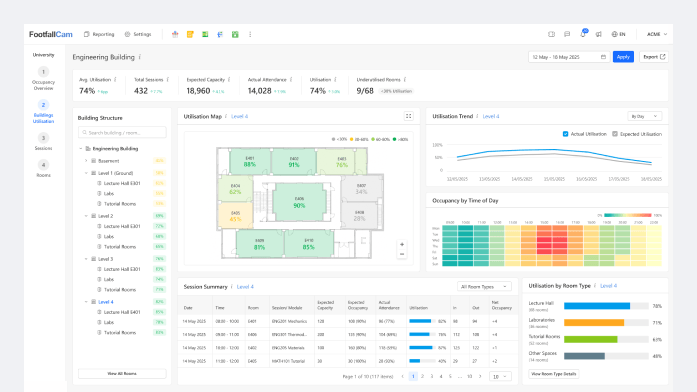Click info icon beside Session Summary
Screen dimensions: 697x392
pyautogui.click(x=232, y=287)
